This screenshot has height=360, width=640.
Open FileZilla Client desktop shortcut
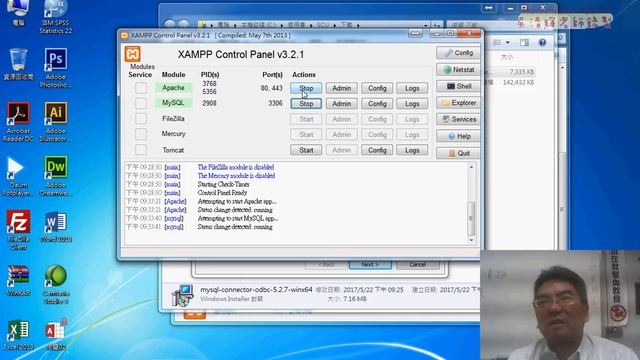[x=18, y=230]
